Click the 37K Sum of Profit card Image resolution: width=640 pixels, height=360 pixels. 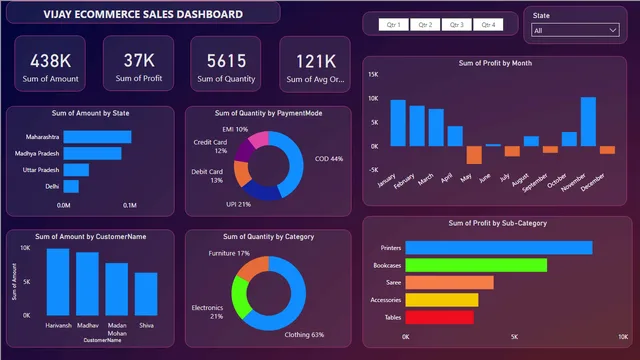click(x=139, y=63)
